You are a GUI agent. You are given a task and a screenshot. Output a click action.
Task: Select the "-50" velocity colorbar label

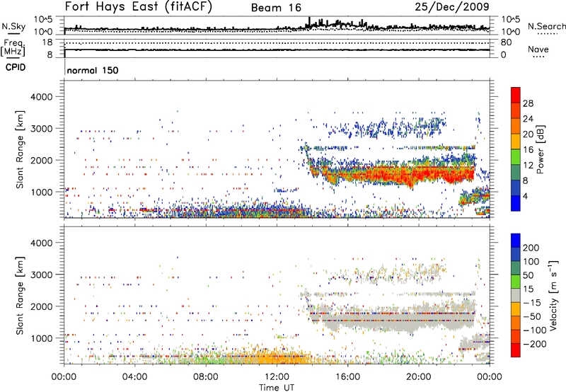(531, 316)
